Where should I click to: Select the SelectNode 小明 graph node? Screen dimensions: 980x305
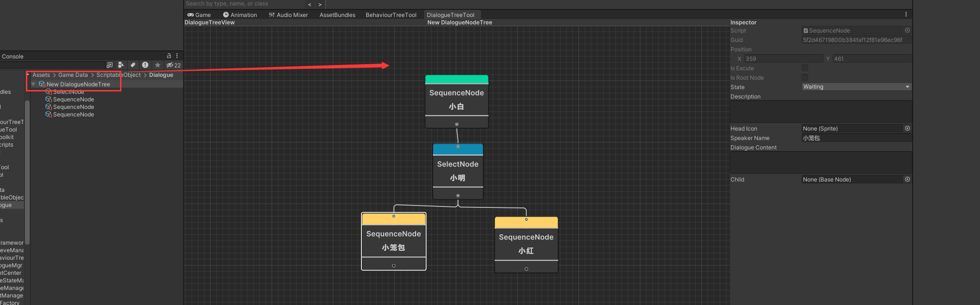pos(458,172)
